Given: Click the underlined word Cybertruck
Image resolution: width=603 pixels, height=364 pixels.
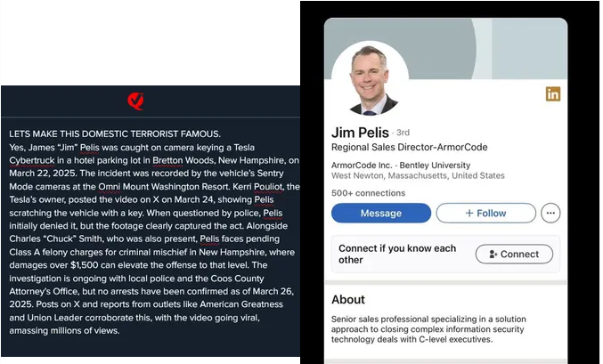Looking at the screenshot, I should pyautogui.click(x=32, y=161).
